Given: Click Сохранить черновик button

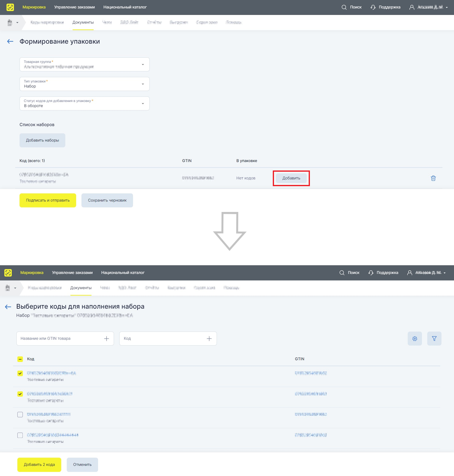Looking at the screenshot, I should pyautogui.click(x=107, y=200).
